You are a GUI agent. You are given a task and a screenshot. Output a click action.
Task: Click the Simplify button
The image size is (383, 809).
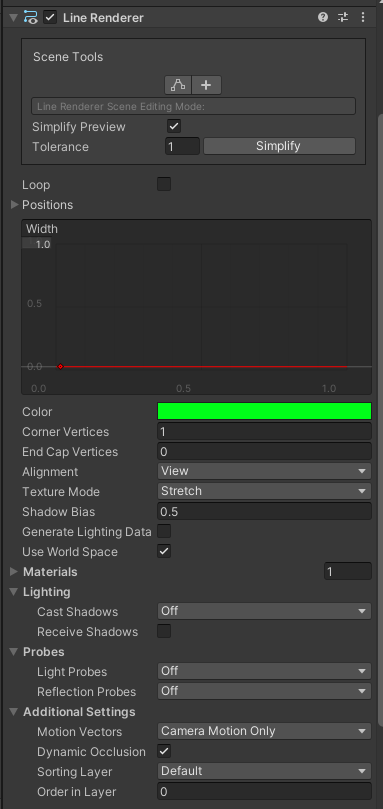tap(279, 146)
